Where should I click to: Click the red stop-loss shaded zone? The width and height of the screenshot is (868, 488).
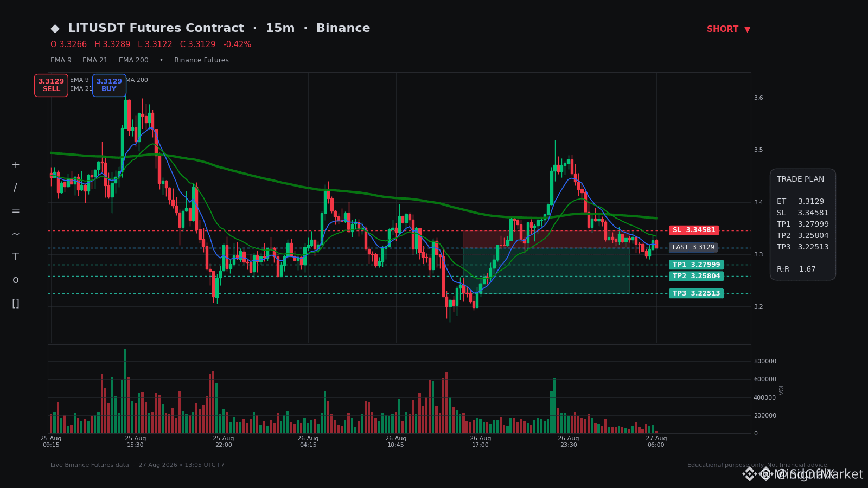tap(546, 239)
